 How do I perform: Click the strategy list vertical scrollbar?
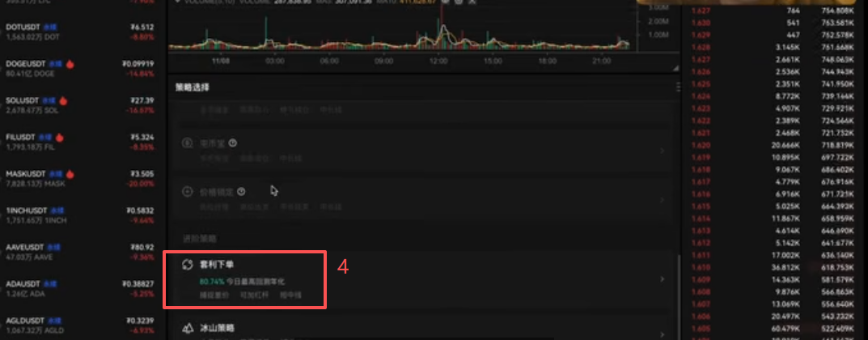point(680,295)
